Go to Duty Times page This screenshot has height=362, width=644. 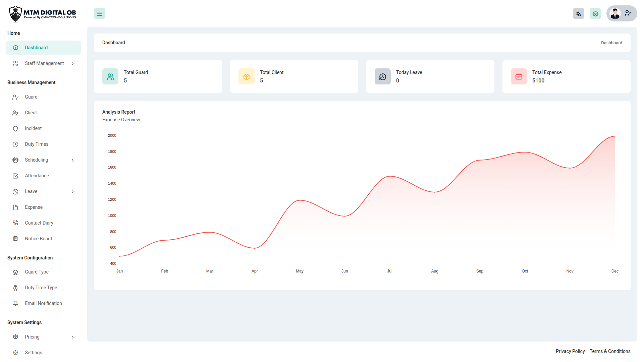[37, 144]
